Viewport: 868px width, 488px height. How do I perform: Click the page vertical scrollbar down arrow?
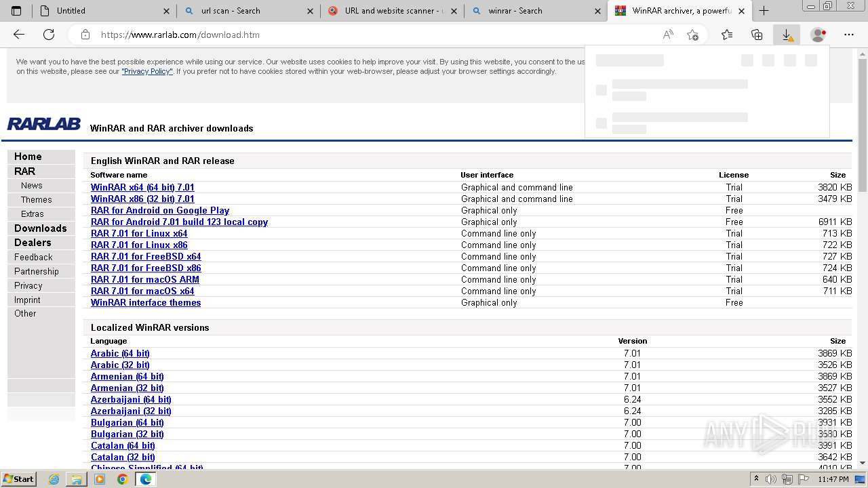tap(863, 463)
